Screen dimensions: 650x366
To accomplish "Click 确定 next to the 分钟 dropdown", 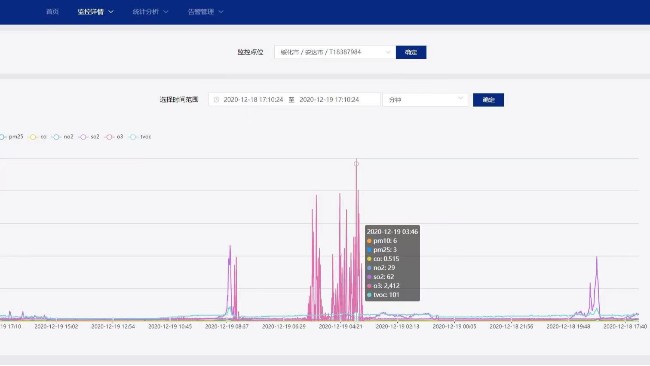I will point(488,100).
